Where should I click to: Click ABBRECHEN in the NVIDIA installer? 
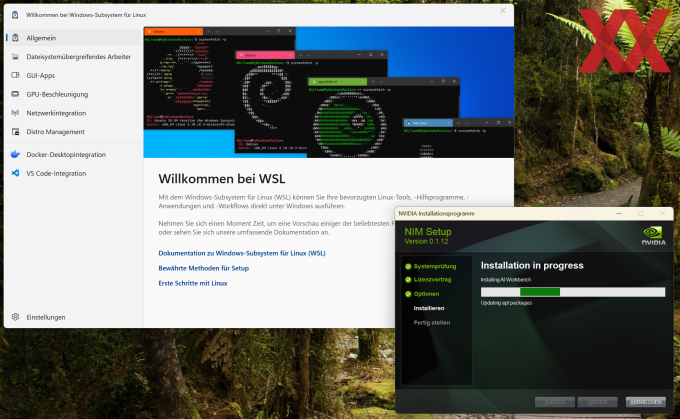[x=645, y=402]
